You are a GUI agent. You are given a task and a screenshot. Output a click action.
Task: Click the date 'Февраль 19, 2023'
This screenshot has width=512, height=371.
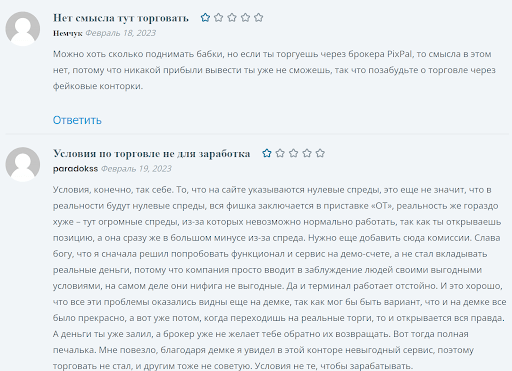[x=136, y=169]
